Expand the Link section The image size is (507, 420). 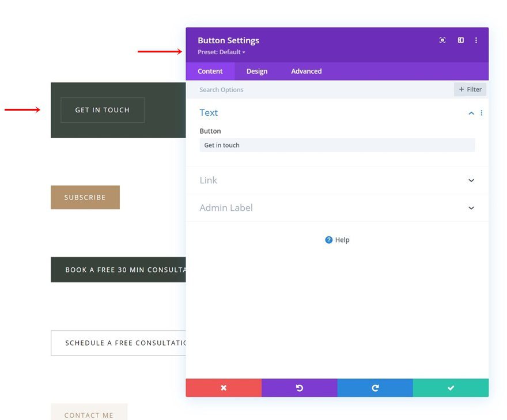[471, 180]
